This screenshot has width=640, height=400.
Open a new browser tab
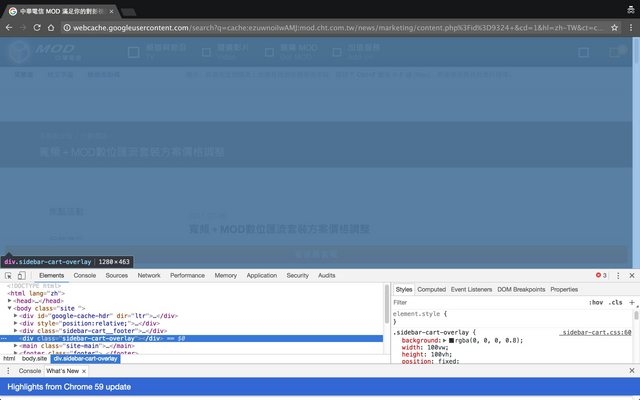[129, 12]
